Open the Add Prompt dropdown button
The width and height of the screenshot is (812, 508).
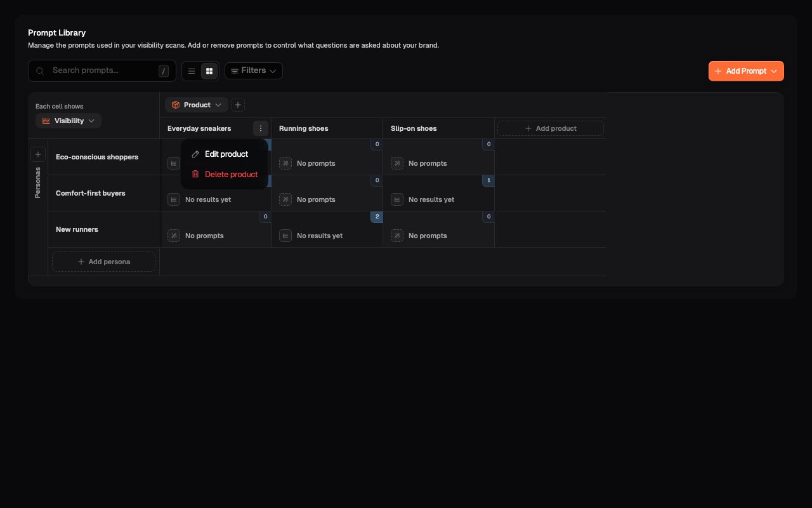(x=746, y=71)
